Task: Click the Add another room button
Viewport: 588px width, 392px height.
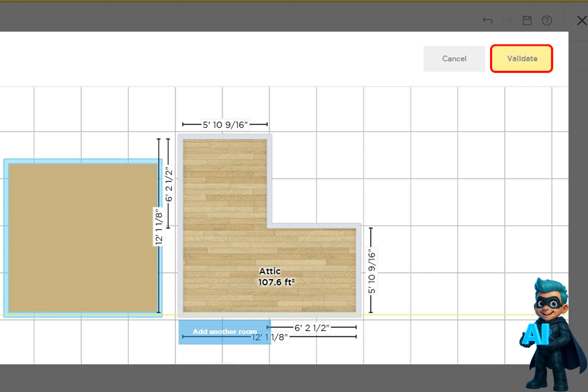Action: click(x=224, y=332)
